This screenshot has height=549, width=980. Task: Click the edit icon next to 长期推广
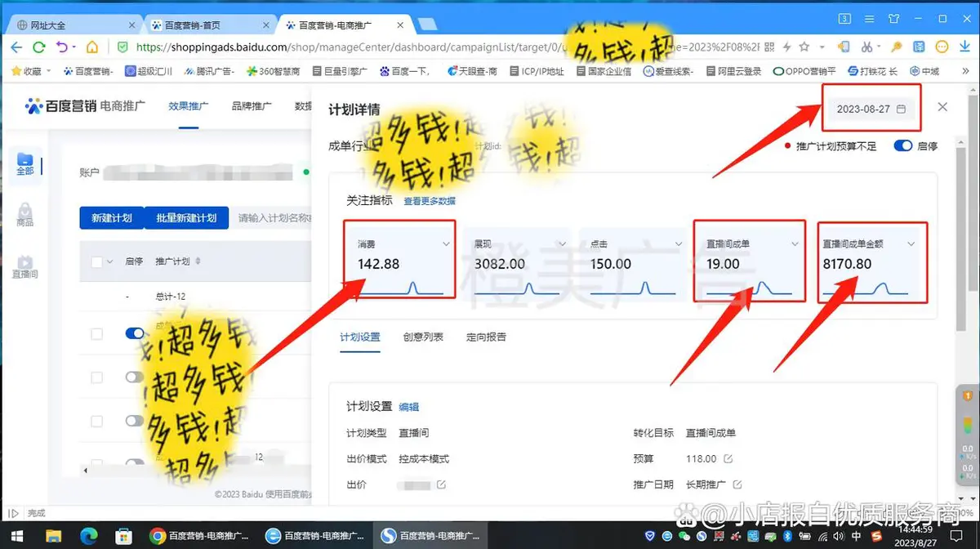[x=737, y=484]
